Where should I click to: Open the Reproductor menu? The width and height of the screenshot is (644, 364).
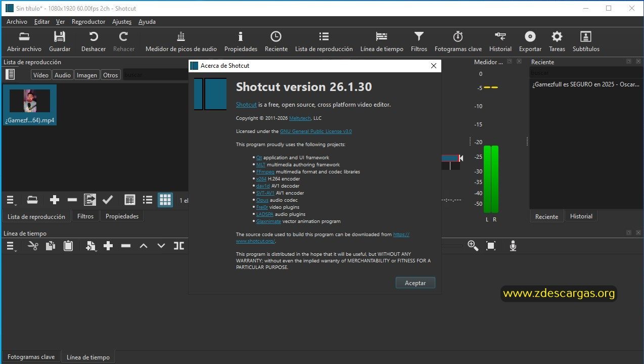pos(88,22)
